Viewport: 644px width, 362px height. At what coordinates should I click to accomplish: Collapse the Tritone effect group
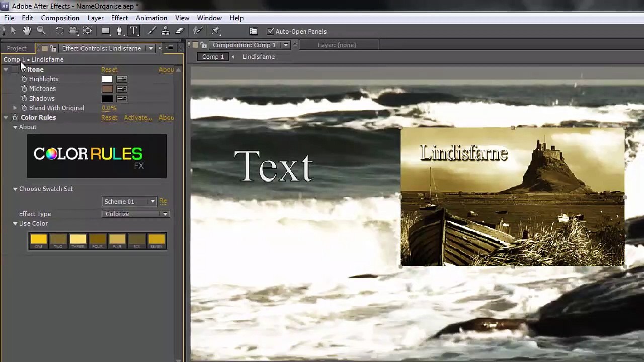(x=6, y=70)
